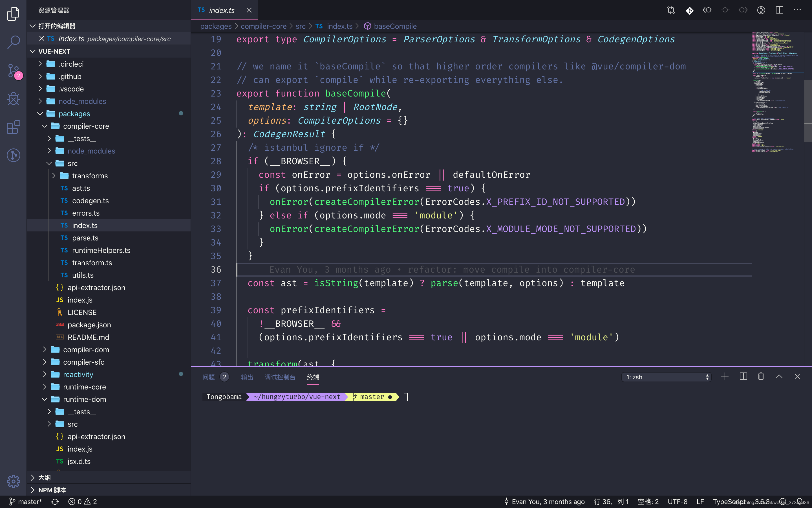
Task: Split the editor to the right
Action: [780, 10]
